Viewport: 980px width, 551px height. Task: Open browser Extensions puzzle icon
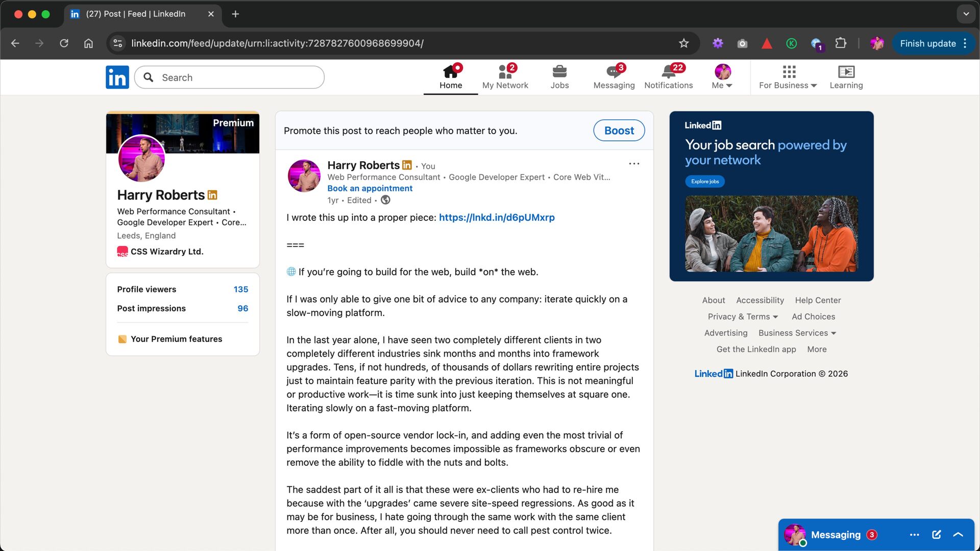841,43
